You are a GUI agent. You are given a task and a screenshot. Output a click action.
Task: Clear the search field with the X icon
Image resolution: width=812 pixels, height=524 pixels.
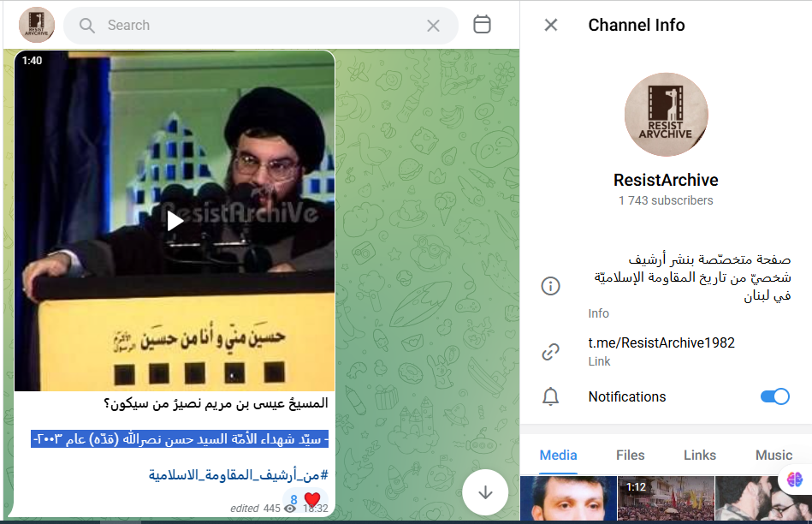click(433, 25)
